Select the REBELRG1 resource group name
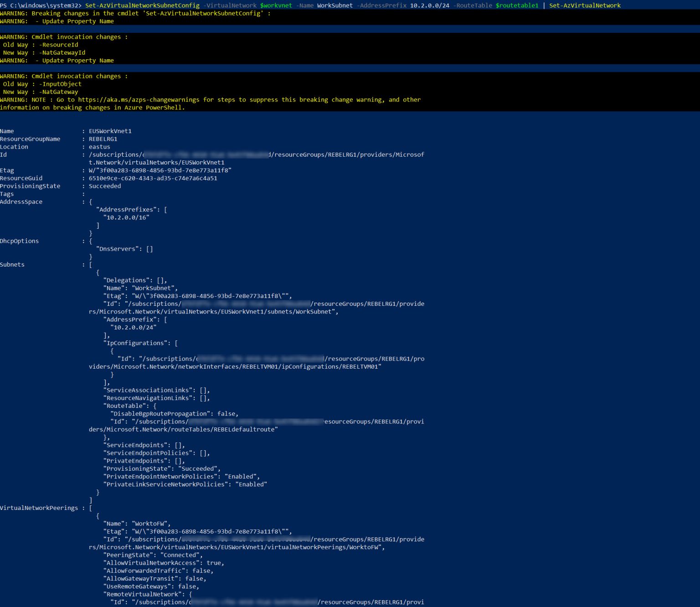This screenshot has height=607, width=700. tap(103, 139)
